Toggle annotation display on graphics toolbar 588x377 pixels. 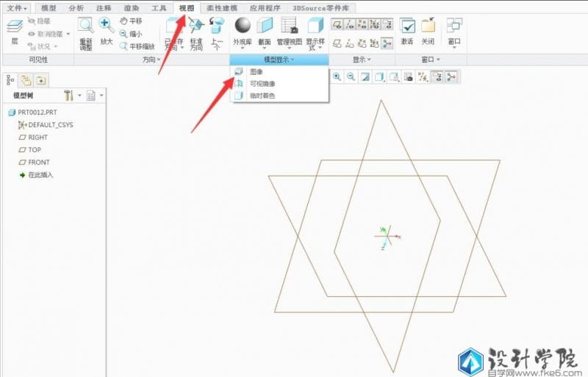[437, 76]
